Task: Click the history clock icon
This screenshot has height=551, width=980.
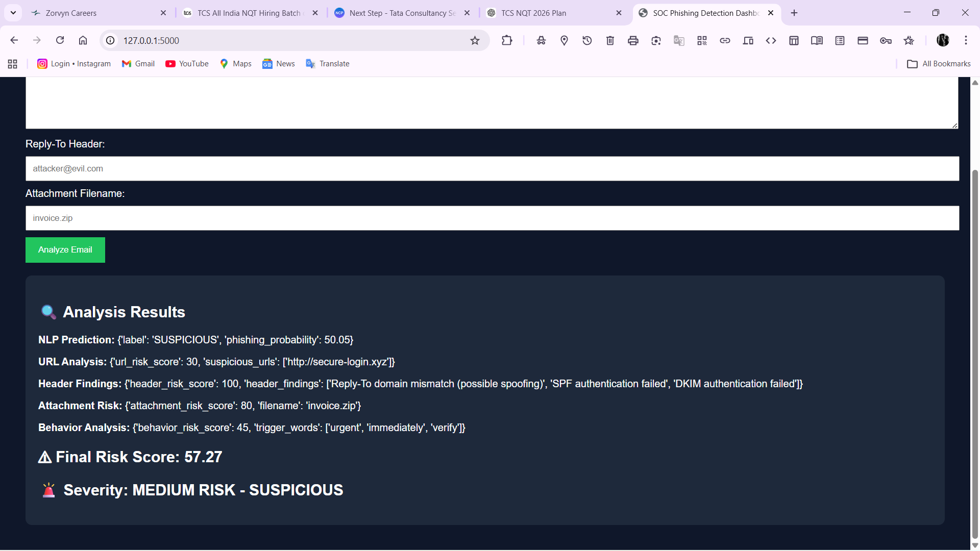Action: point(587,40)
